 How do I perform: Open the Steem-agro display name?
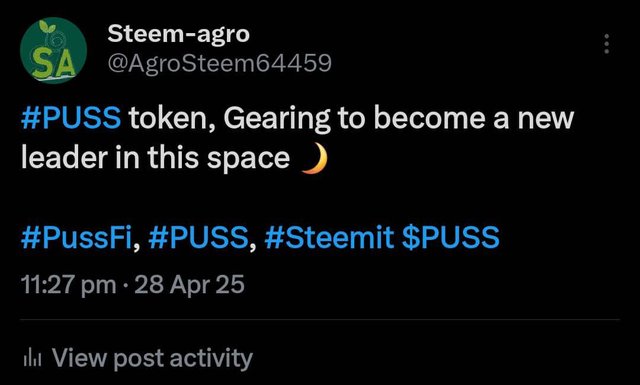(x=178, y=34)
